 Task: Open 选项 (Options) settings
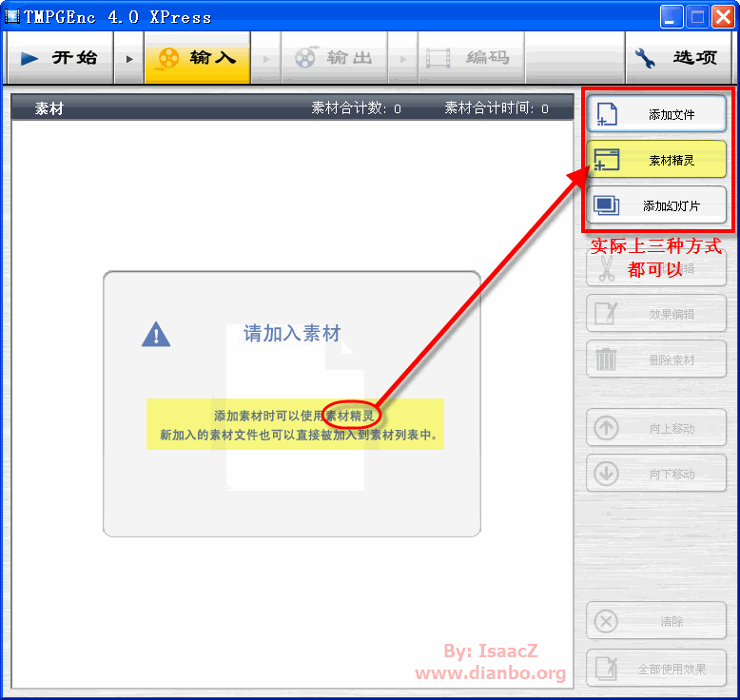tap(678, 58)
